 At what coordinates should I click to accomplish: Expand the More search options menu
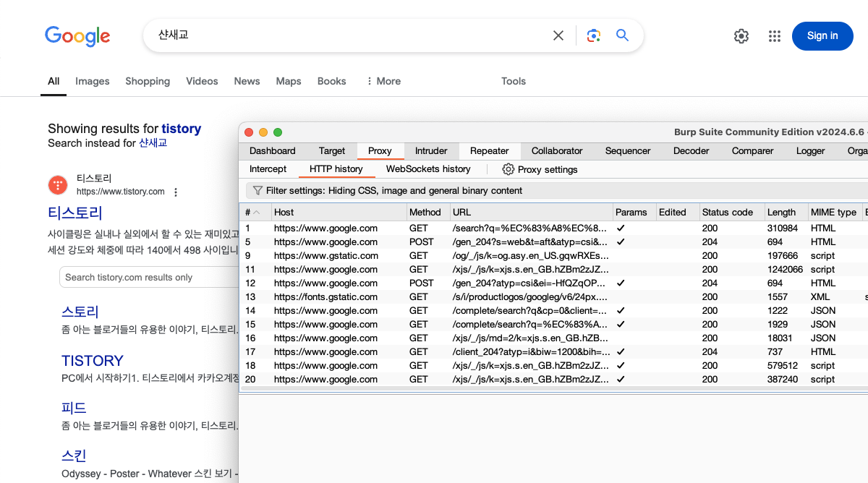coord(383,81)
